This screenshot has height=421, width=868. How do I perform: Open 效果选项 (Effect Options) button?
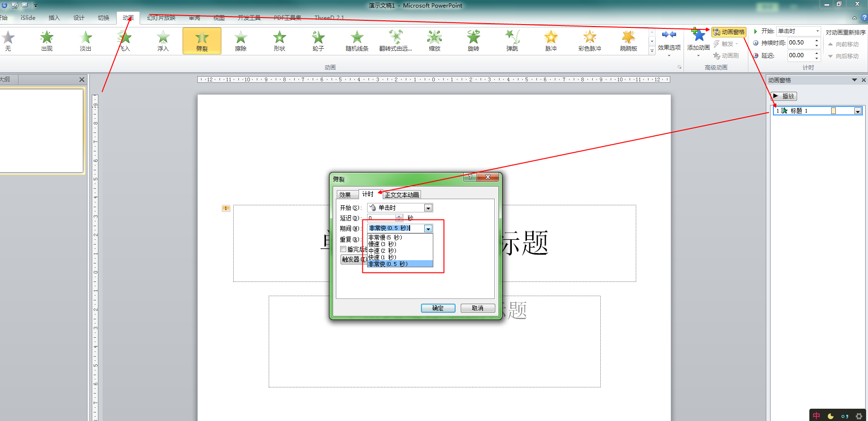coord(669,43)
